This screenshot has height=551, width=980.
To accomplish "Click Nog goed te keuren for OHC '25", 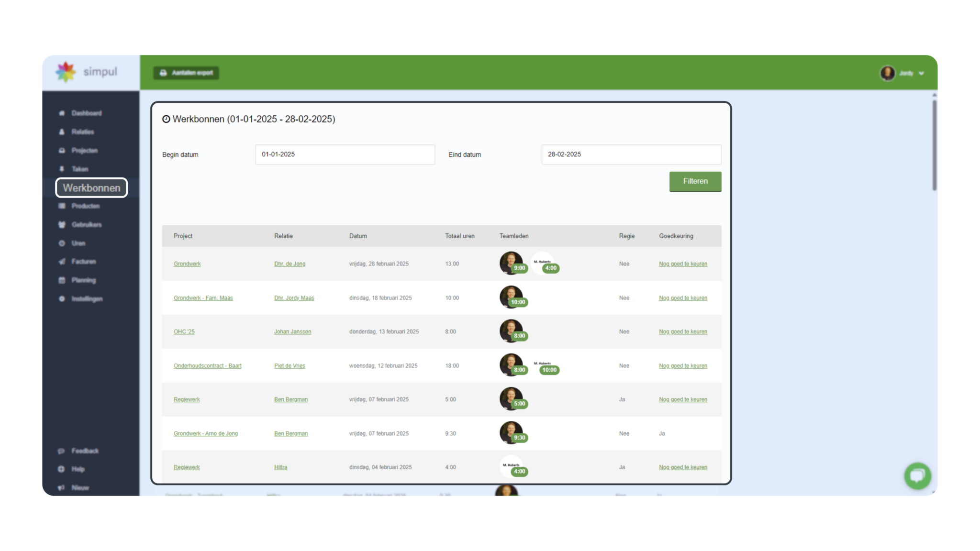I will [x=683, y=332].
